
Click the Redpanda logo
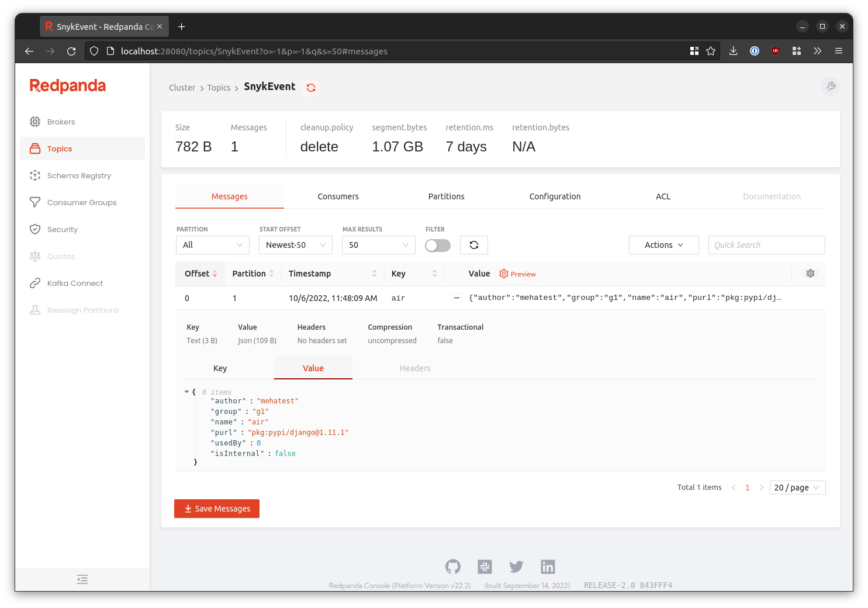click(68, 86)
